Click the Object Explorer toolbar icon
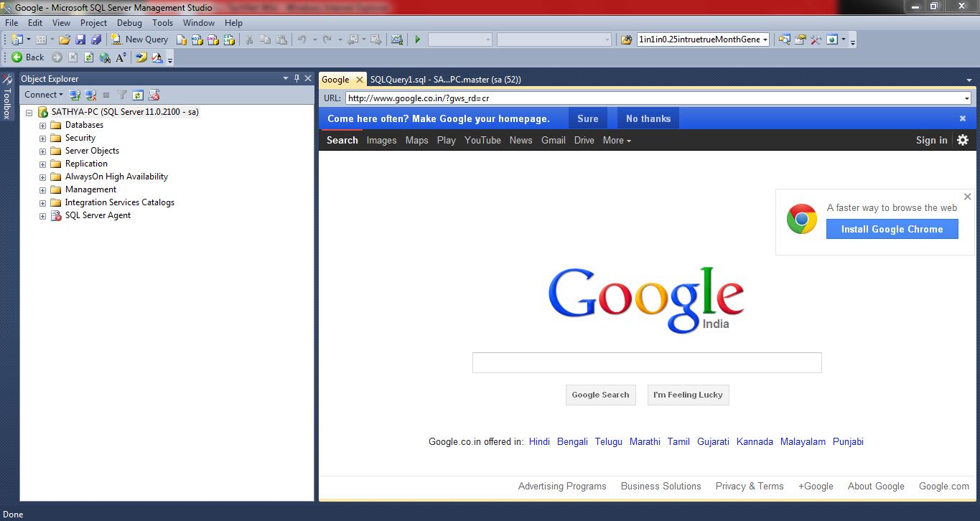The width and height of the screenshot is (980, 521). pos(784,39)
